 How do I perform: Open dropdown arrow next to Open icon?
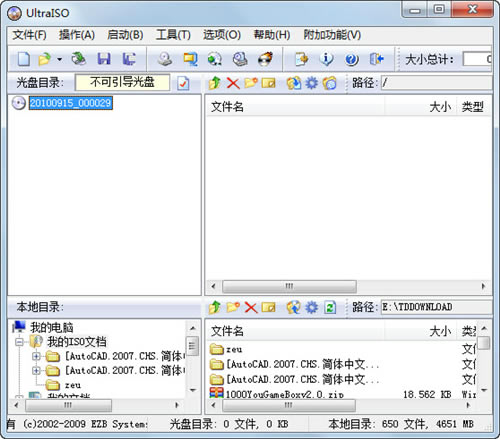[x=59, y=60]
